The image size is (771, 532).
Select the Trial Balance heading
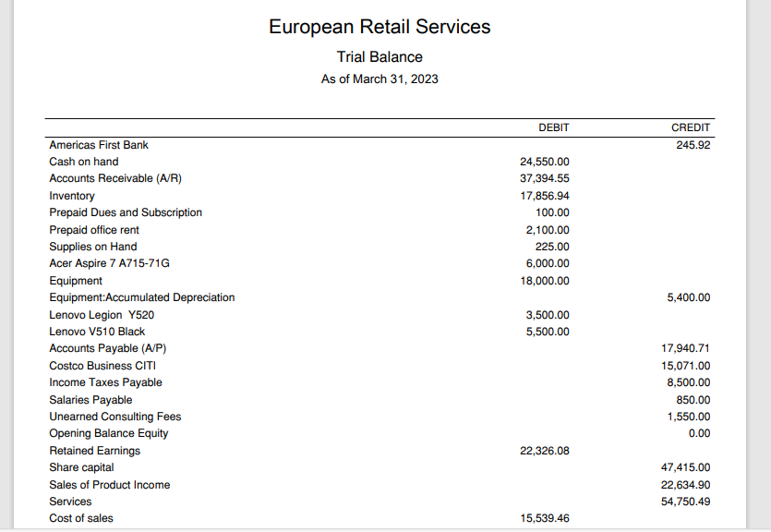click(379, 57)
